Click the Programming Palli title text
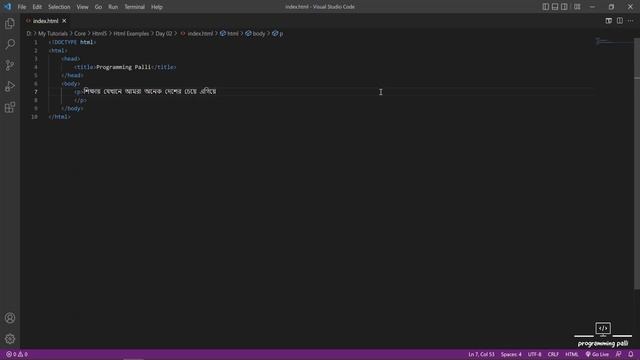Viewport: 640px width, 360px height. 123,67
